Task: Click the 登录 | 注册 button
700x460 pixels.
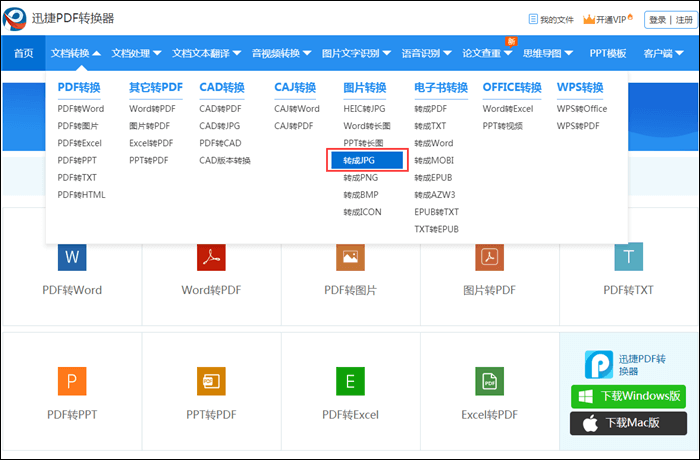Action: (x=669, y=19)
